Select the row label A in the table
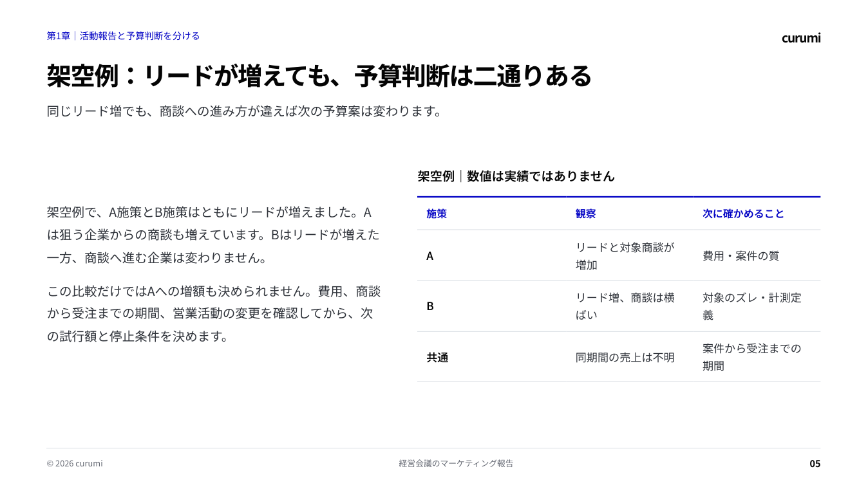 (429, 256)
